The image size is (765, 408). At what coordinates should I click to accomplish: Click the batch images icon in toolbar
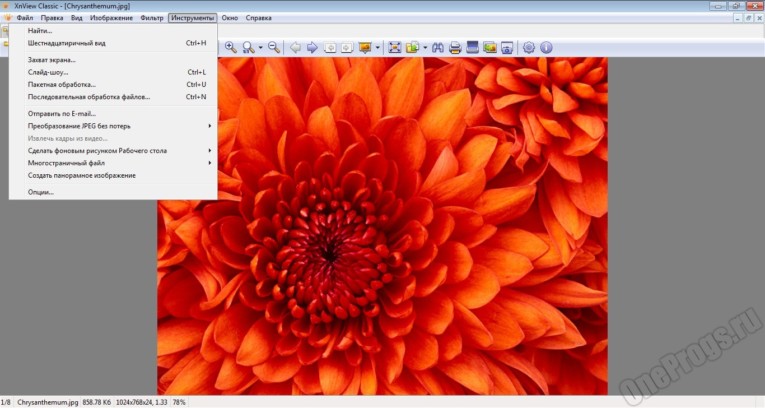(490, 47)
